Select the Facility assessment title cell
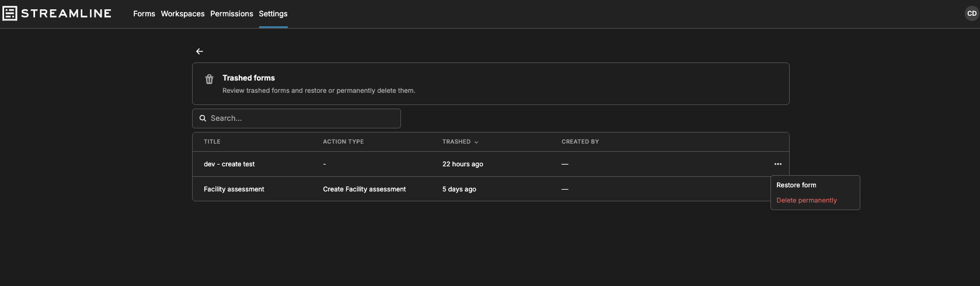Image resolution: width=980 pixels, height=286 pixels. [x=234, y=189]
